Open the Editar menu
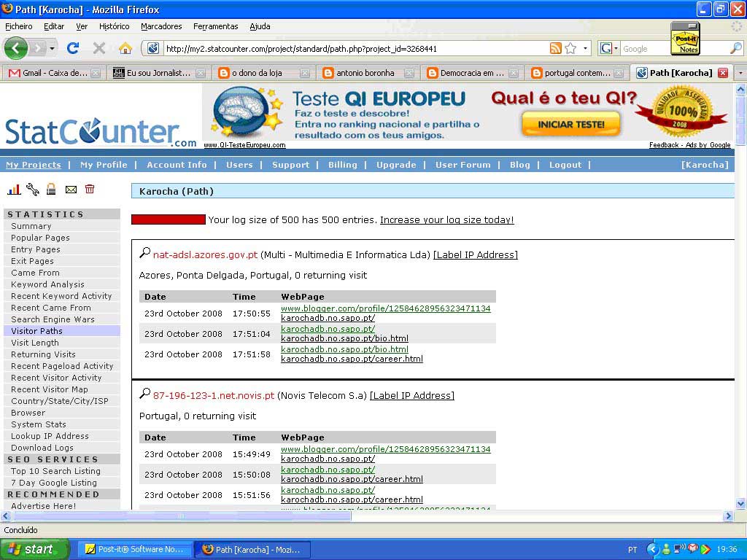 point(54,26)
